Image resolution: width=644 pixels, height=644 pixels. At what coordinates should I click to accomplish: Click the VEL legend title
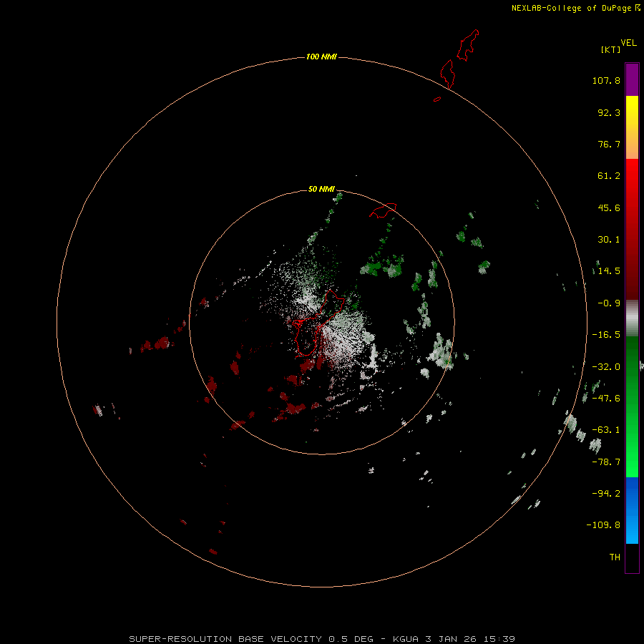[x=628, y=43]
